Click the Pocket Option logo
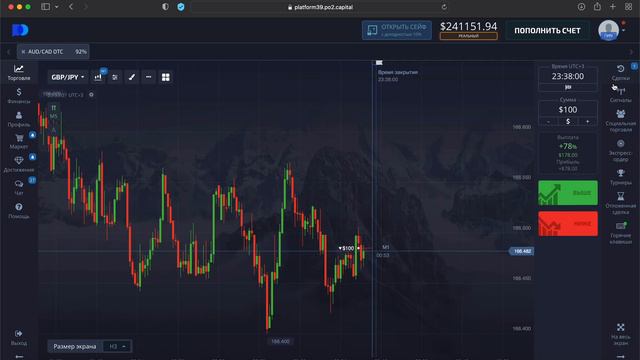The image size is (640, 360). pos(20,30)
